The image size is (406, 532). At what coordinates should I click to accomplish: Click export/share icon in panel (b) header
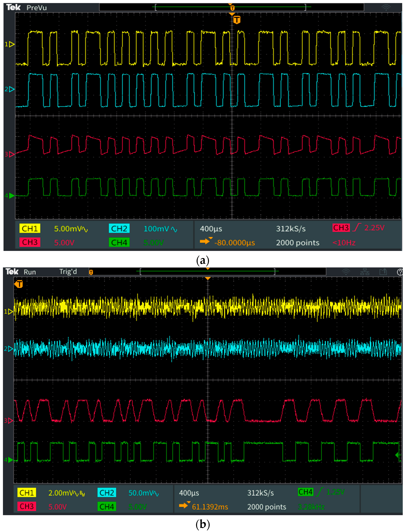click(x=383, y=272)
